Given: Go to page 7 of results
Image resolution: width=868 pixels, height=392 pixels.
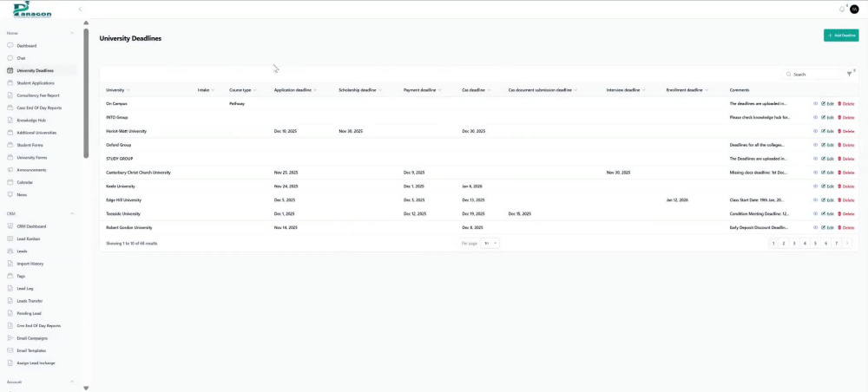Looking at the screenshot, I should pos(837,244).
